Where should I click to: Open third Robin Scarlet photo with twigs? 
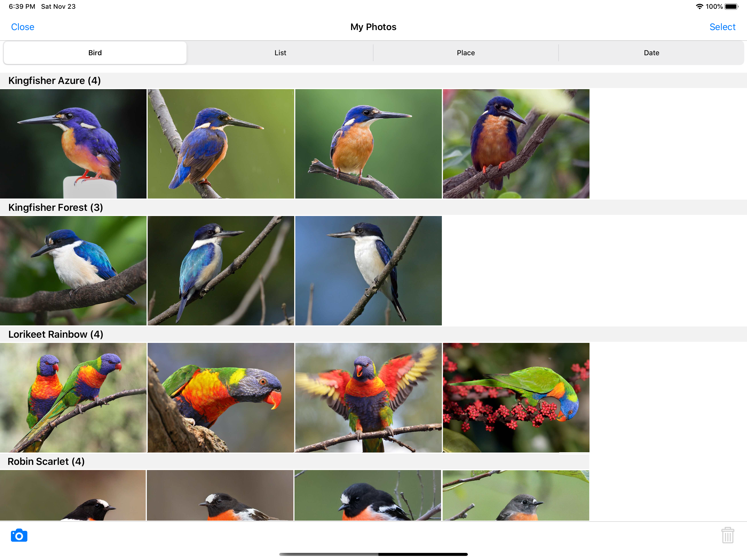(368, 495)
